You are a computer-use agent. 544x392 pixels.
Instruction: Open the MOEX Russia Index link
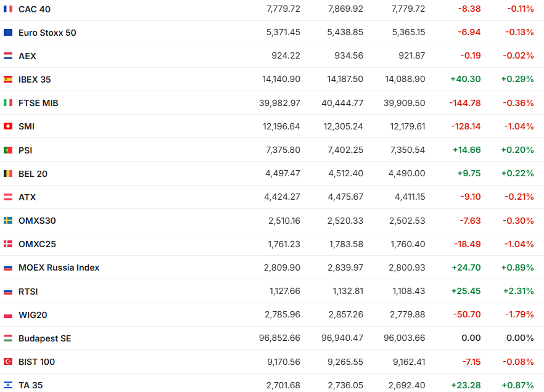tap(59, 267)
